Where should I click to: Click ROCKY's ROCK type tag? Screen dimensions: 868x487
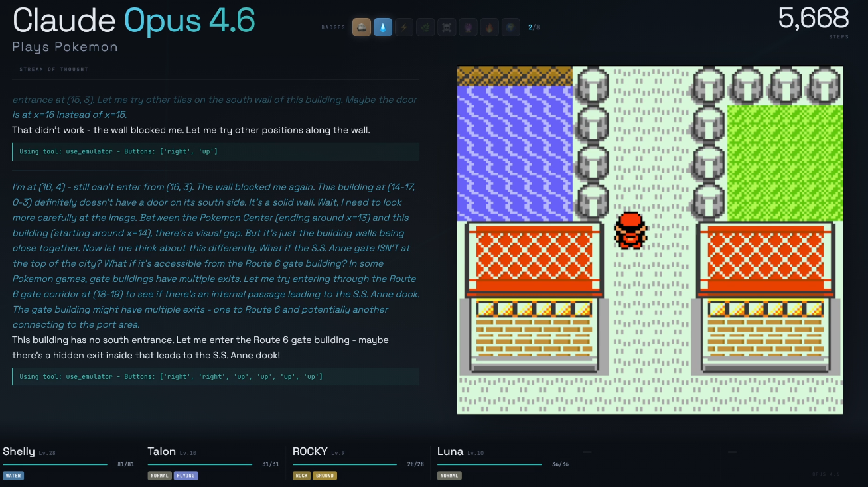[x=302, y=476]
